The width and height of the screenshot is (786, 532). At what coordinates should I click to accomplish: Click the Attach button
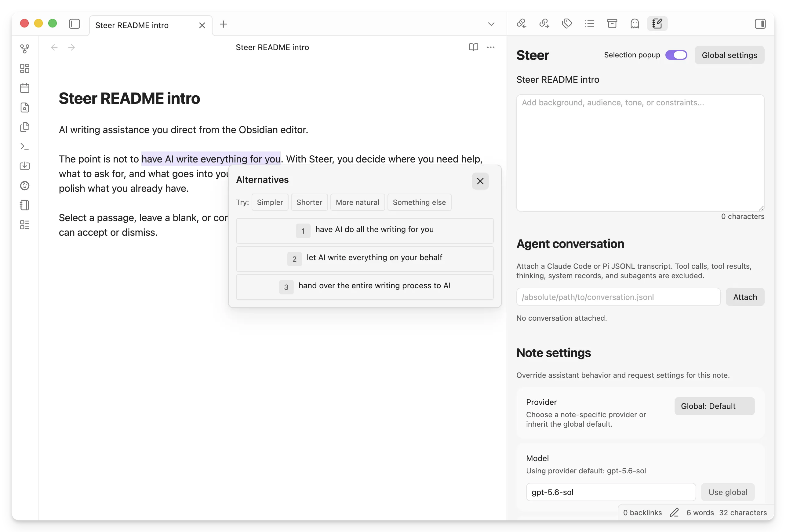pyautogui.click(x=745, y=297)
